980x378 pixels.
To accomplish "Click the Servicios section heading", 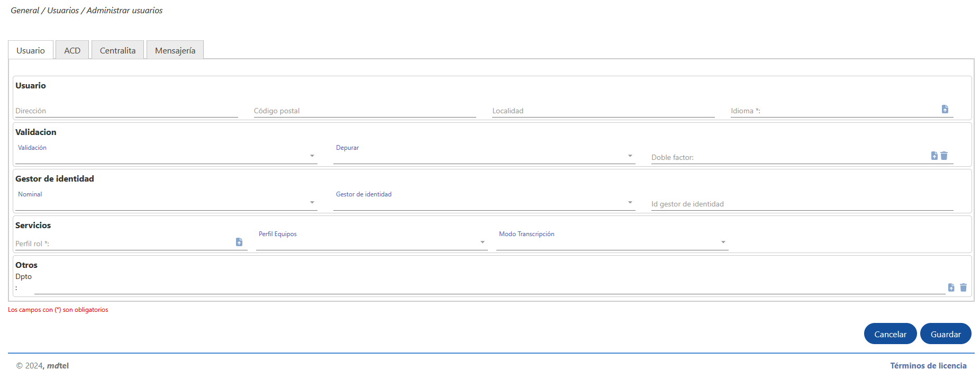I will (33, 226).
